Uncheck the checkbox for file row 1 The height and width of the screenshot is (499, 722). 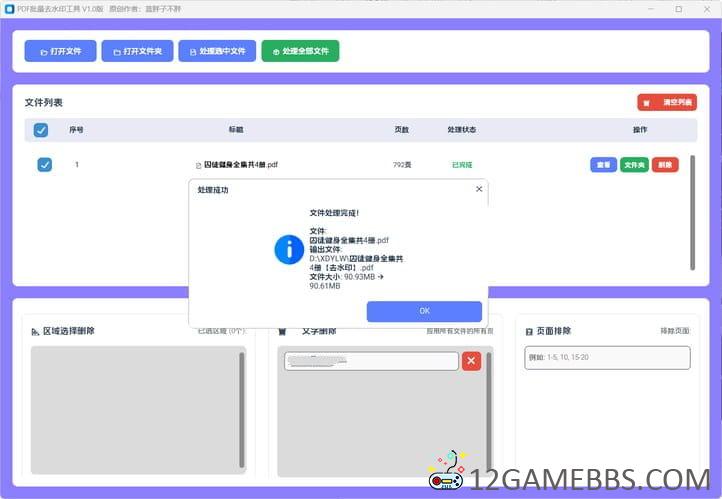click(45, 164)
